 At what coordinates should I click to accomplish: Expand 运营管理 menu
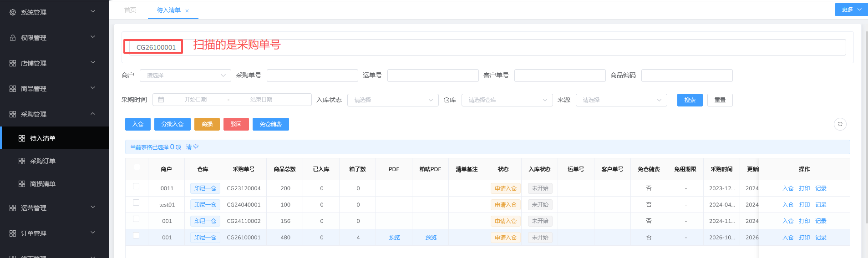tap(93, 207)
